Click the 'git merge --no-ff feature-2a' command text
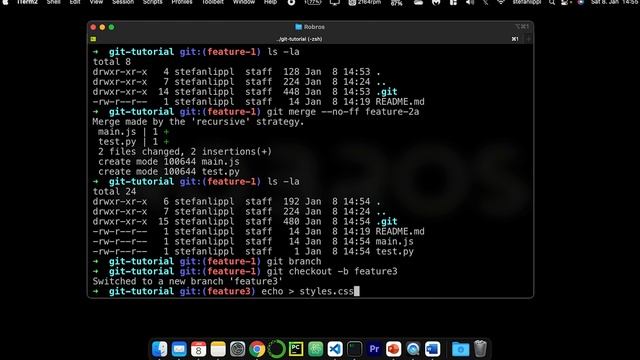 (343, 112)
